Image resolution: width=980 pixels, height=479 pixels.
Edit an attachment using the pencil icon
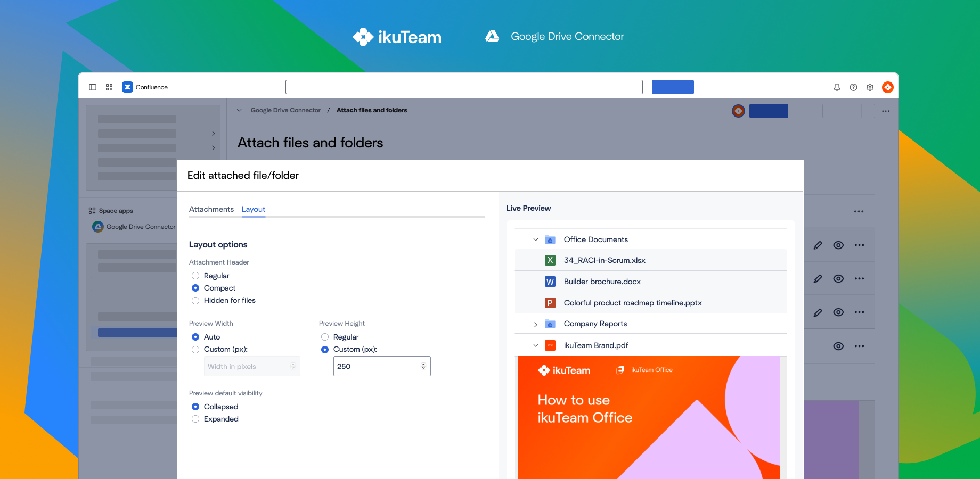pyautogui.click(x=818, y=245)
